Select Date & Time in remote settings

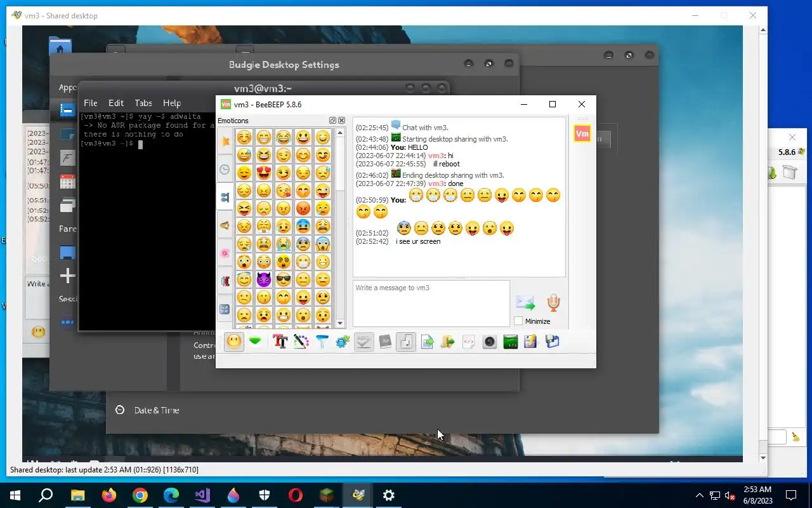pos(157,410)
